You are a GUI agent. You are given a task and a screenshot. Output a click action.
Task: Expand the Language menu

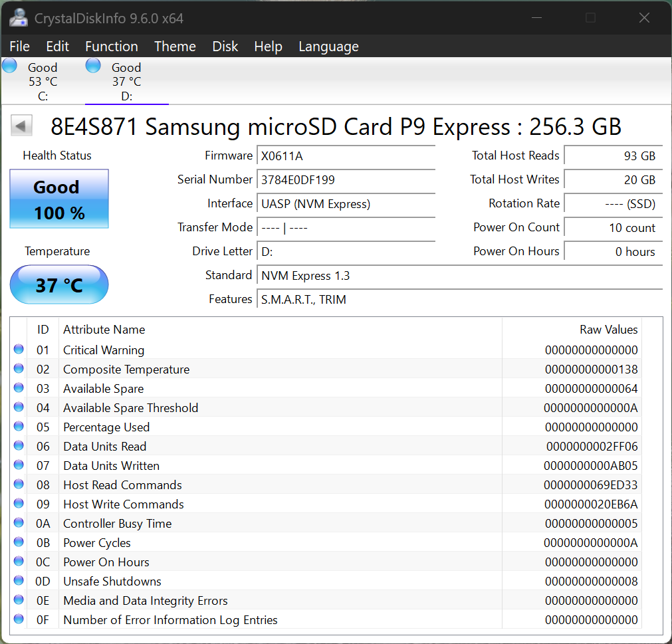(x=328, y=47)
